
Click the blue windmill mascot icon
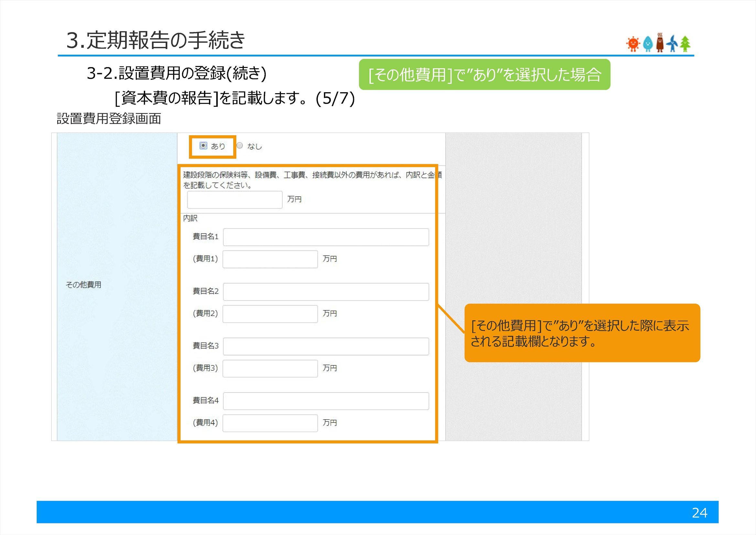point(673,44)
